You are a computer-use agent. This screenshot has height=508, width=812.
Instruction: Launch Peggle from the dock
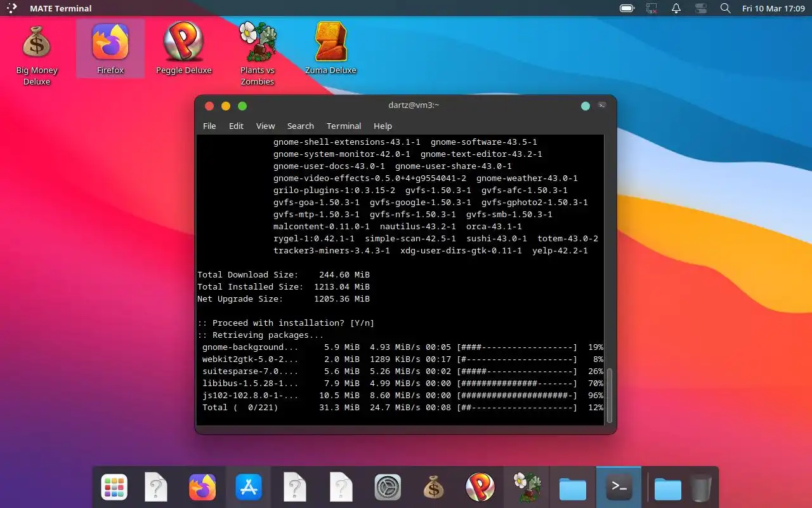[480, 488]
